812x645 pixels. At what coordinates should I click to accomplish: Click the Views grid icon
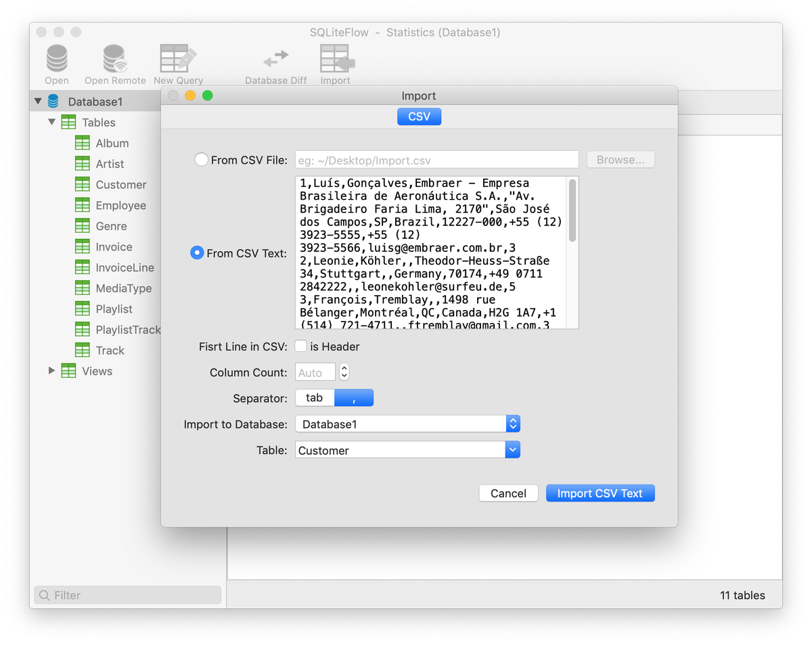coord(68,371)
